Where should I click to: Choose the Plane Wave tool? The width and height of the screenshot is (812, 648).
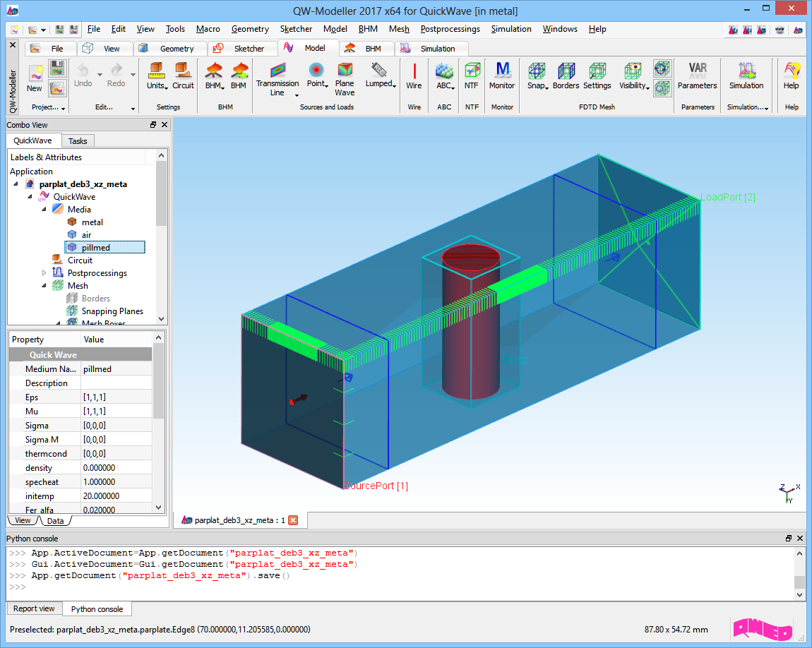[x=345, y=78]
